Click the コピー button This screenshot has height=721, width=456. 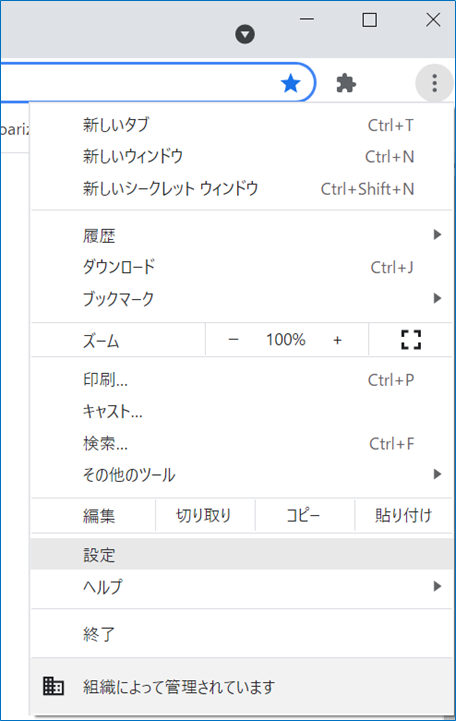tap(304, 515)
